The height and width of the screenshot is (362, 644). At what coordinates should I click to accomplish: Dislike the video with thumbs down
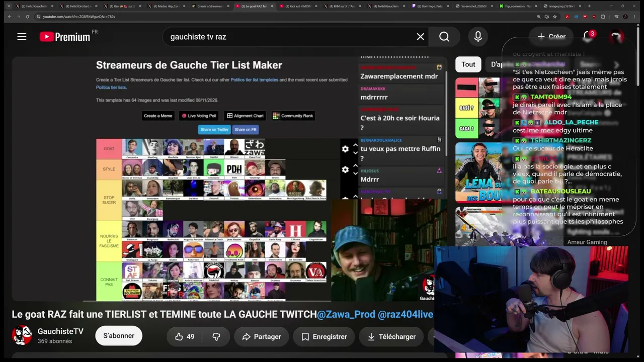[216, 337]
